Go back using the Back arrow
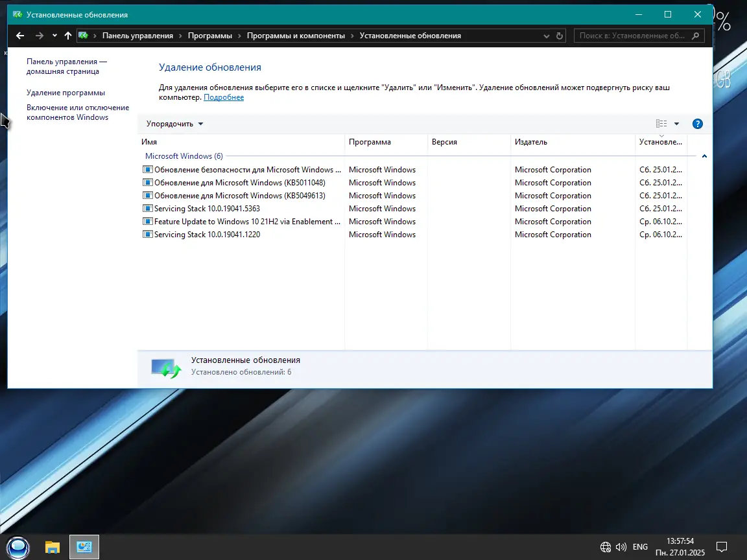The height and width of the screenshot is (560, 747). 20,36
